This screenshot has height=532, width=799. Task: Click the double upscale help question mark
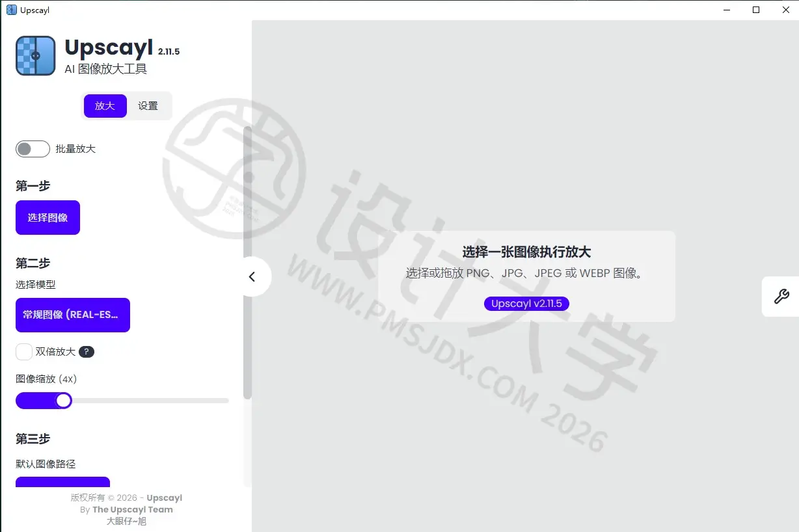(87, 352)
